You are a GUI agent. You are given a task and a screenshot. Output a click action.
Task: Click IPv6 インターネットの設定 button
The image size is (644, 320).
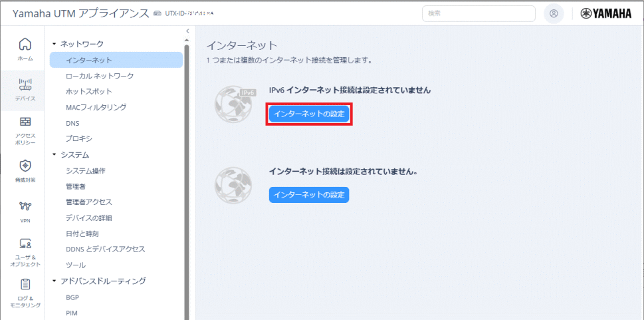click(x=309, y=114)
